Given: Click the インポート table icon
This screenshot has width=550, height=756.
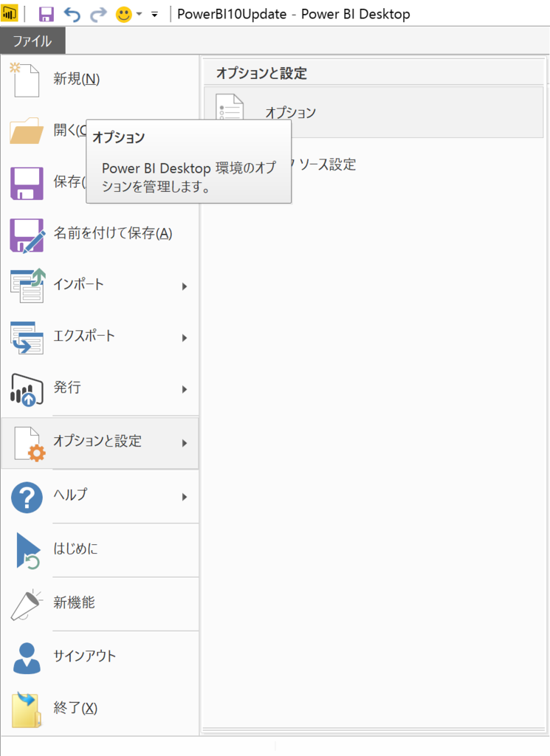Looking at the screenshot, I should [27, 286].
